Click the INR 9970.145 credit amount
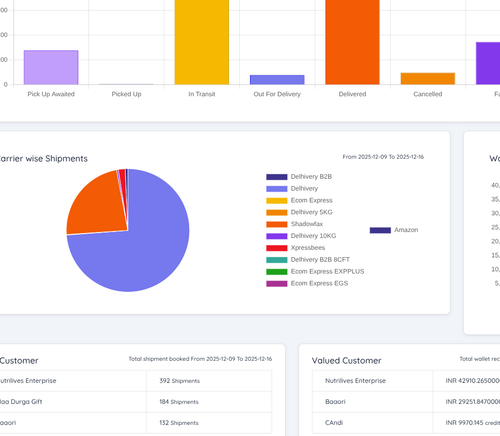 (x=473, y=423)
